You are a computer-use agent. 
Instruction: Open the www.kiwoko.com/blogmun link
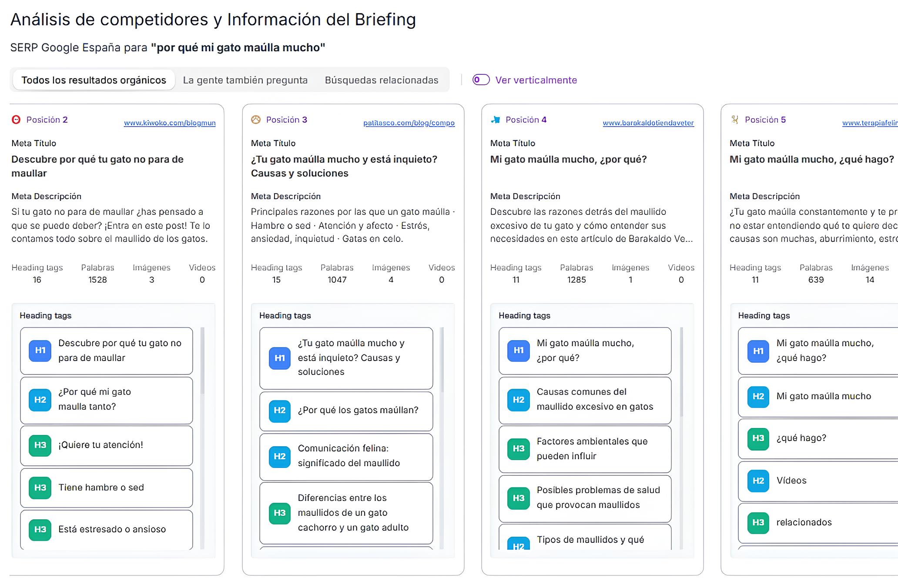[170, 123]
